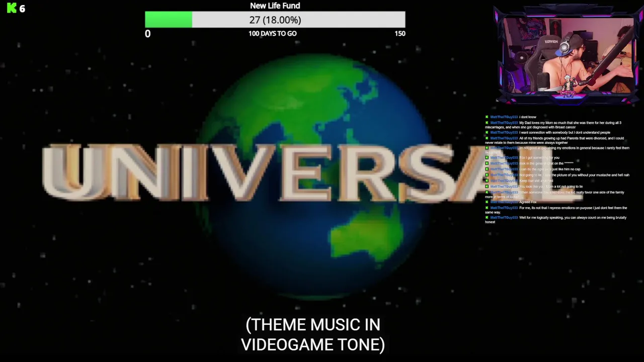Click chat text 'Fox I got something for you'
Viewport: 644px width, 362px height.
tap(539, 158)
